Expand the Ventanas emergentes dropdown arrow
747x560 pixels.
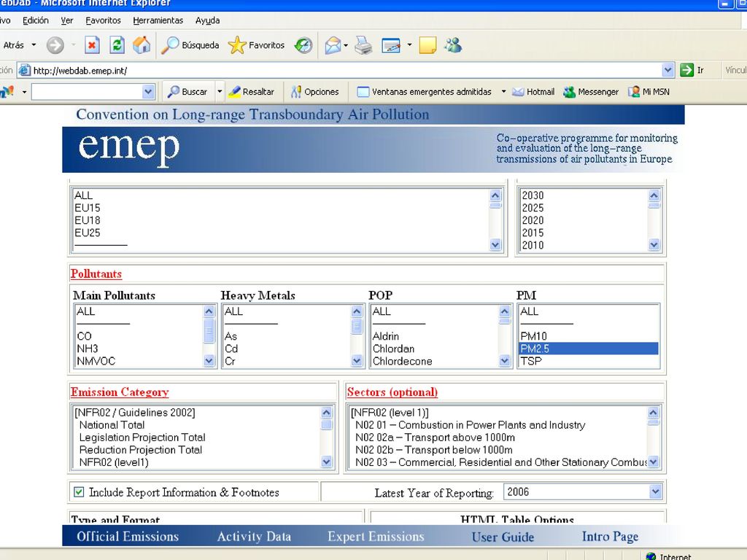click(503, 91)
